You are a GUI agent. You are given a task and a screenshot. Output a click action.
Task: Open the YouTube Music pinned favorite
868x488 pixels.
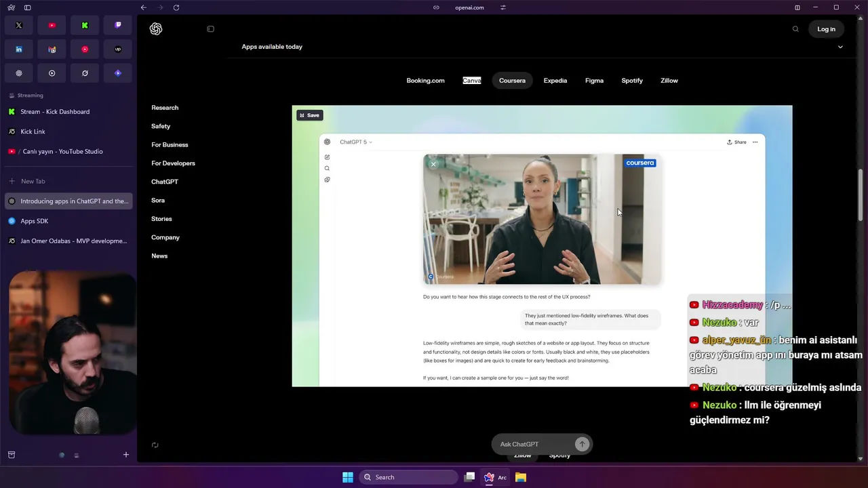(85, 49)
